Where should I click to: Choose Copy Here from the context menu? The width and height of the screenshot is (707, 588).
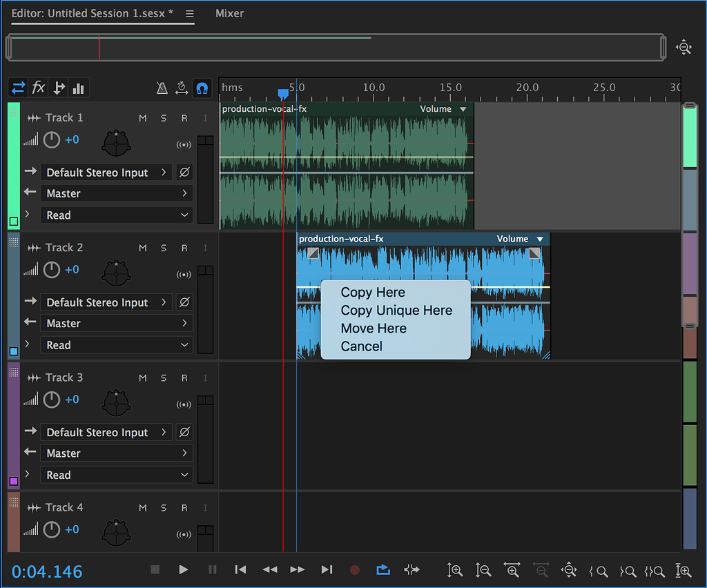(373, 292)
